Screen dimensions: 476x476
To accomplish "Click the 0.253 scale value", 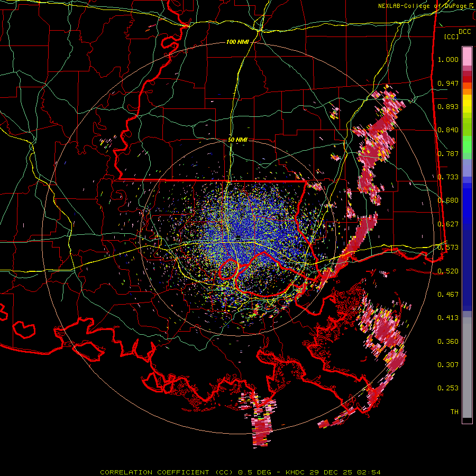I will coord(448,388).
